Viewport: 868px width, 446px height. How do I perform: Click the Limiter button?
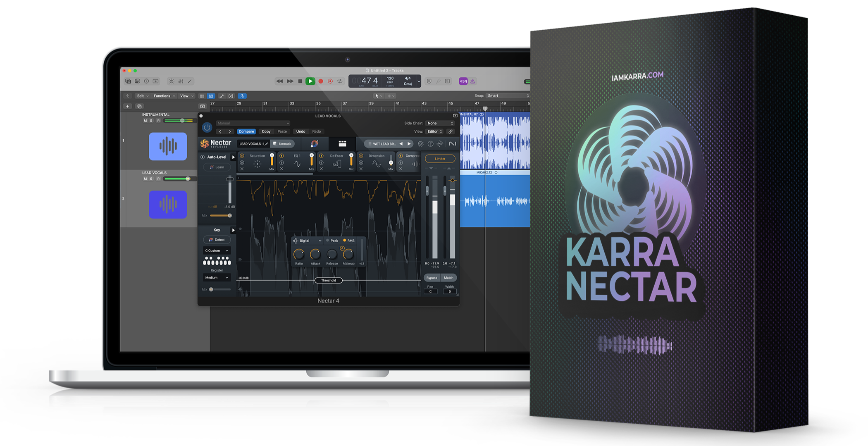[x=440, y=159]
